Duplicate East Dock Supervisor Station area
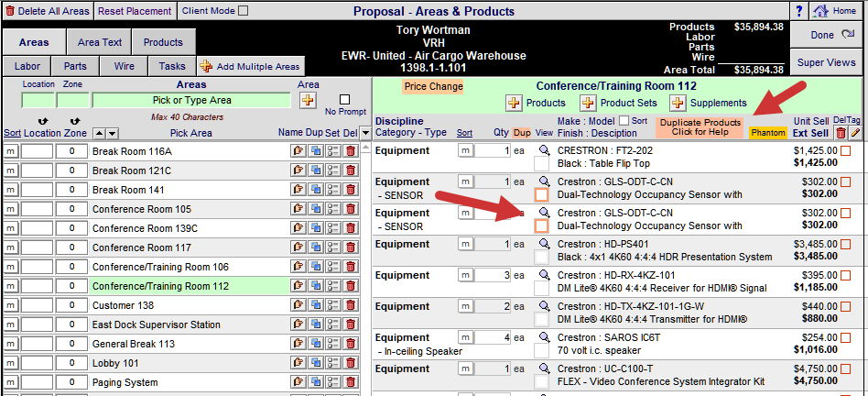This screenshot has width=868, height=396. tap(316, 324)
